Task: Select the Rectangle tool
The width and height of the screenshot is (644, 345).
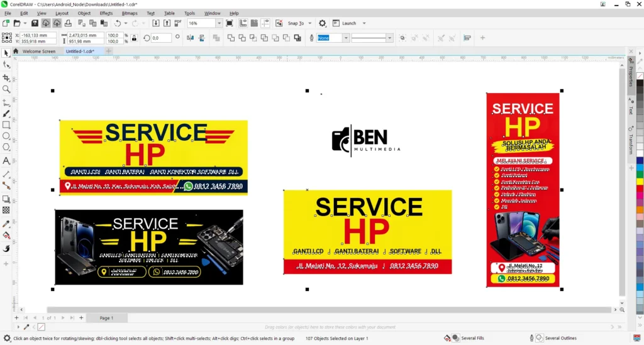Action: [x=6, y=124]
